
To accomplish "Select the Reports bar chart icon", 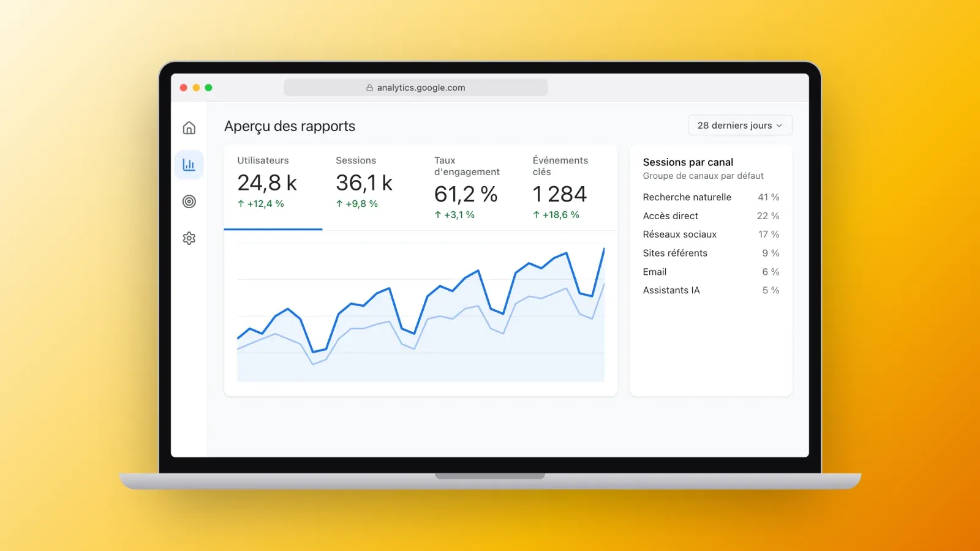I will tap(189, 165).
